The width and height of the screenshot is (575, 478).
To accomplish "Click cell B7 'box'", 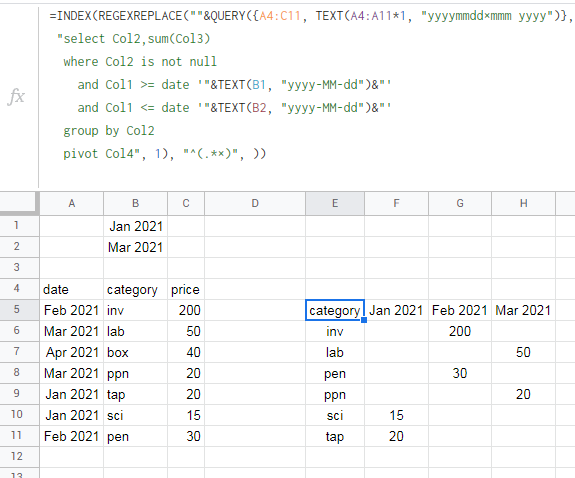I will pyautogui.click(x=135, y=352).
